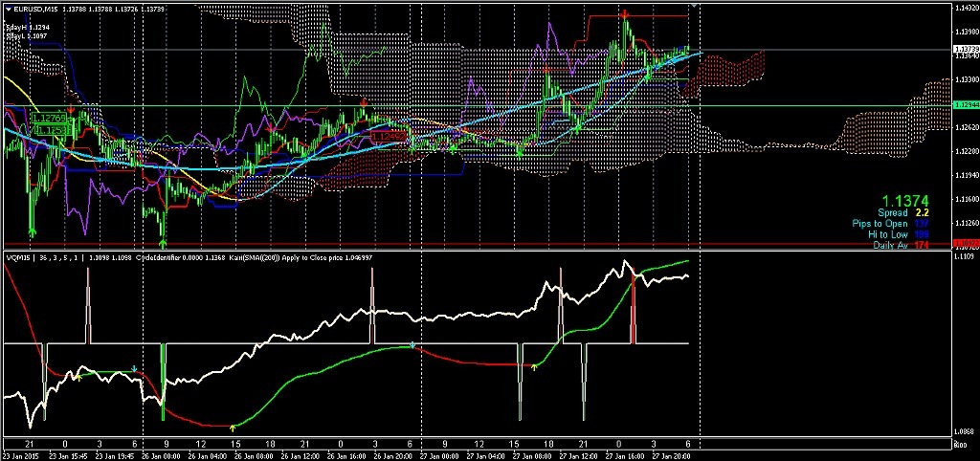Click the 26 Jan 12:00 time axis label
The height and width of the screenshot is (461, 980).
coord(301,454)
